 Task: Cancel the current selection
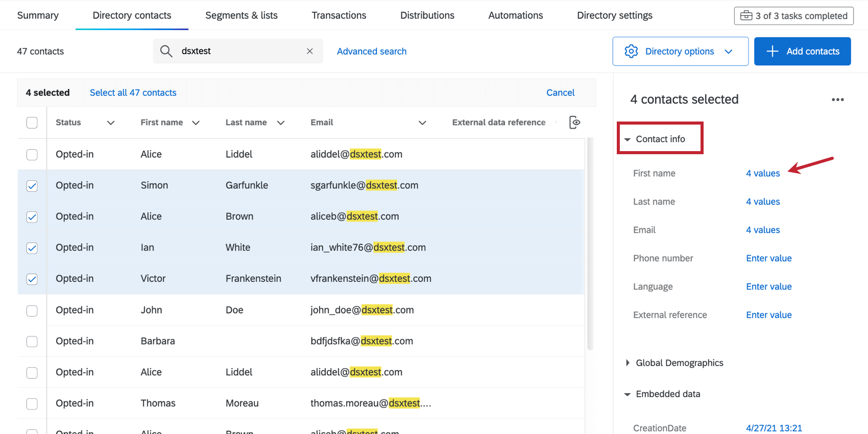coord(560,93)
